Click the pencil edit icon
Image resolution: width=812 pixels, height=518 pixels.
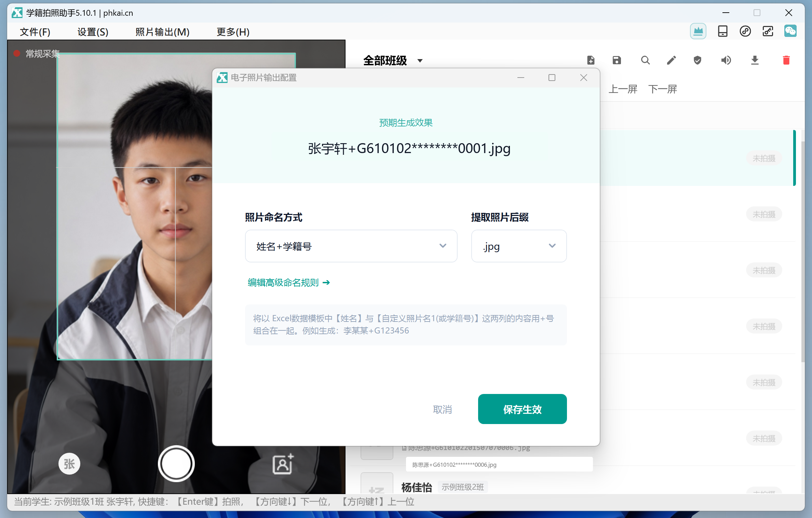(x=671, y=60)
